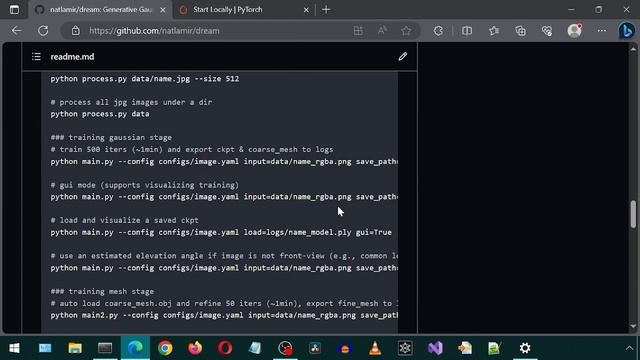Open the Favorites list icon
Image resolution: width=640 pixels, height=360 pixels.
(x=494, y=31)
